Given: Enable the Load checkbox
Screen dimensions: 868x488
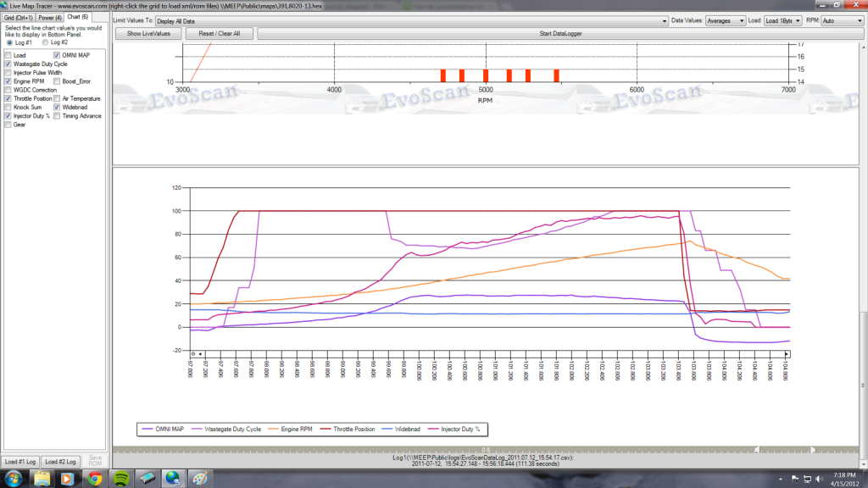Looking at the screenshot, I should [8, 55].
